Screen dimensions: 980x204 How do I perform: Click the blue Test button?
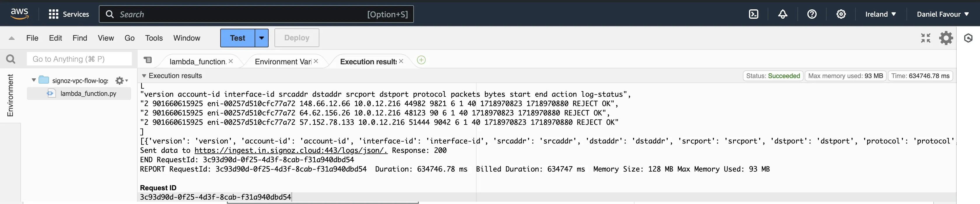pyautogui.click(x=237, y=38)
